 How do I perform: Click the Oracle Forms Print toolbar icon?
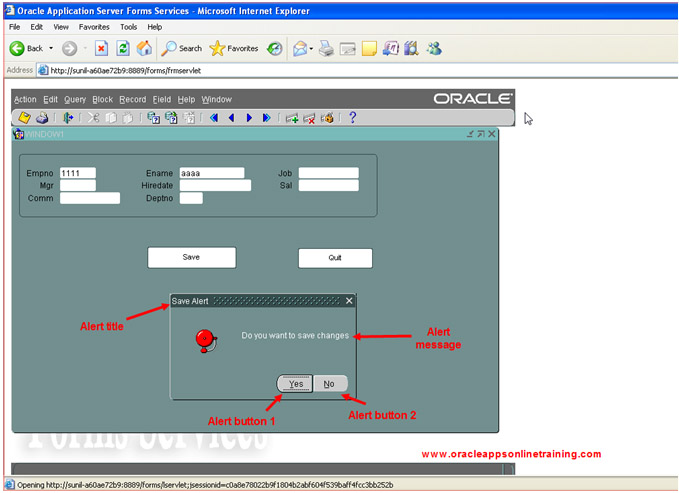41,118
